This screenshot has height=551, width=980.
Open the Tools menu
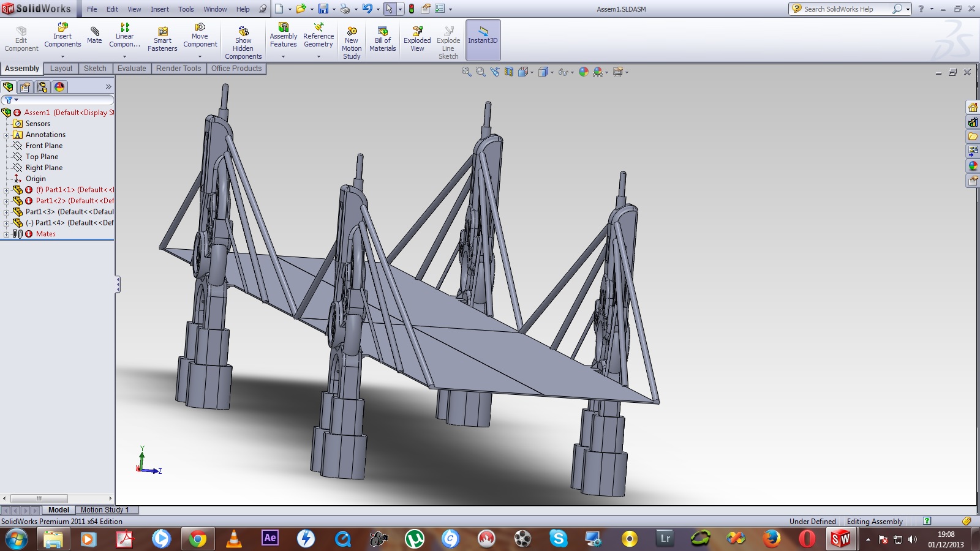tap(186, 9)
